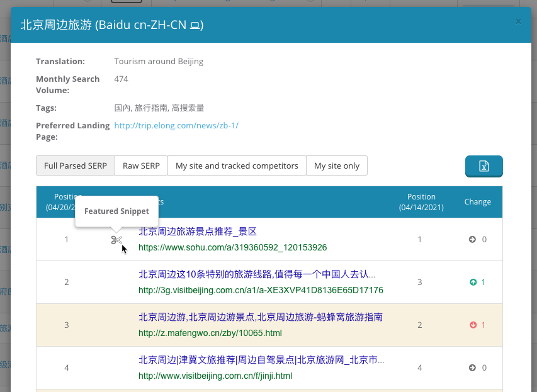
Task: Switch to the "My site only" tab
Action: 336,165
